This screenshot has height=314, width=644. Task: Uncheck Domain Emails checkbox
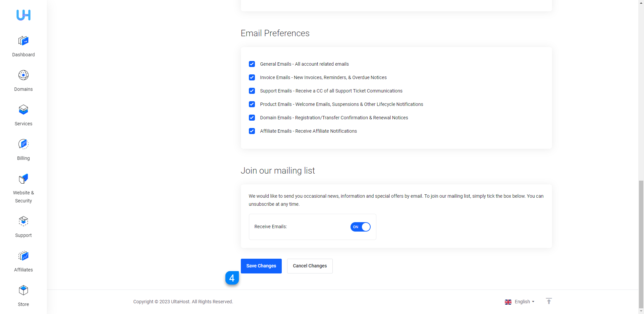click(252, 118)
